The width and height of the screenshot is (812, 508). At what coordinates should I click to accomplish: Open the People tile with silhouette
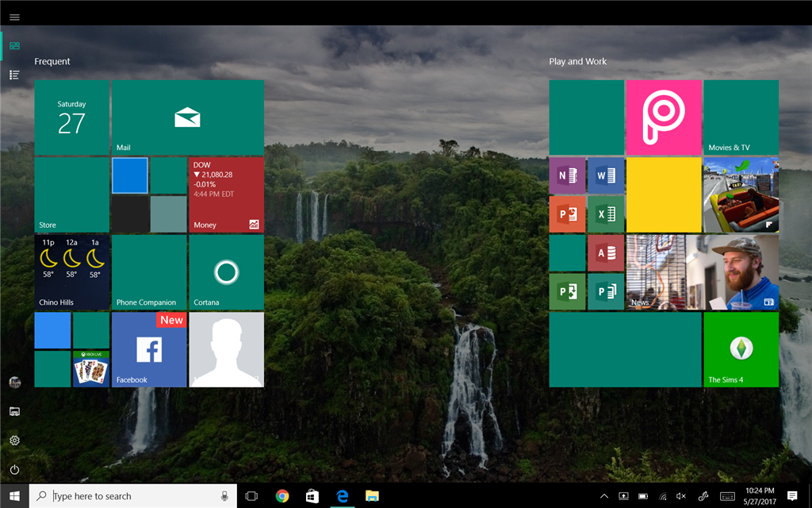tap(226, 349)
